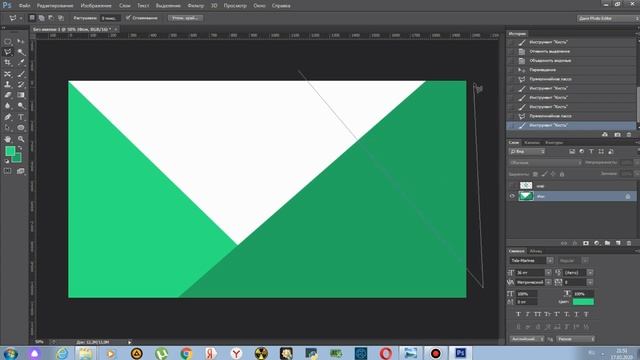This screenshot has width=640, height=360.
Task: Click the text color swatch
Action: (583, 302)
